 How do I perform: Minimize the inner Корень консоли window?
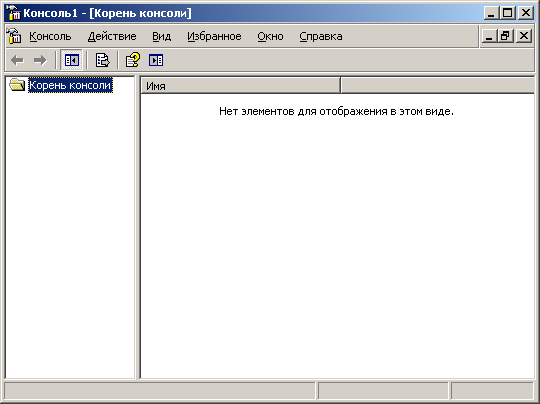click(489, 36)
